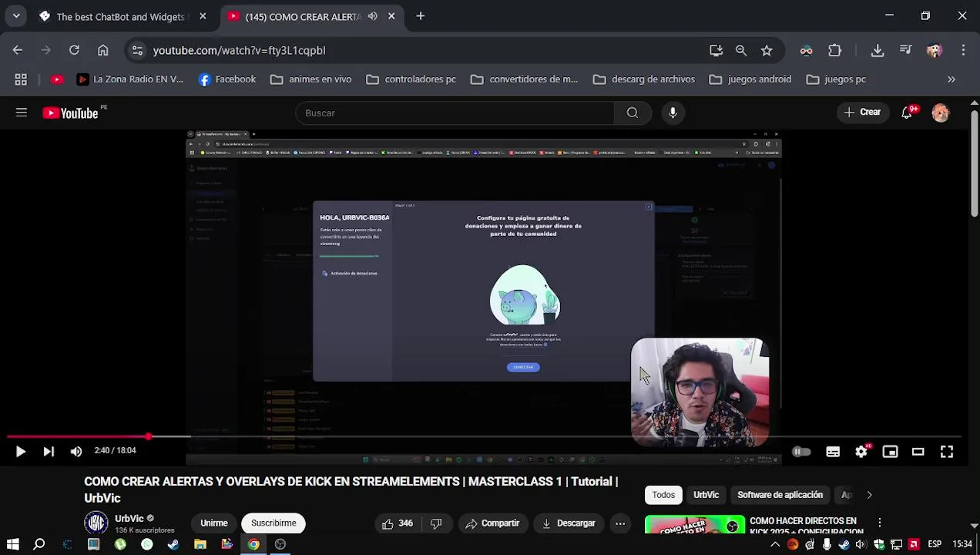
Task: View site information icon in the address bar
Action: pos(137,50)
